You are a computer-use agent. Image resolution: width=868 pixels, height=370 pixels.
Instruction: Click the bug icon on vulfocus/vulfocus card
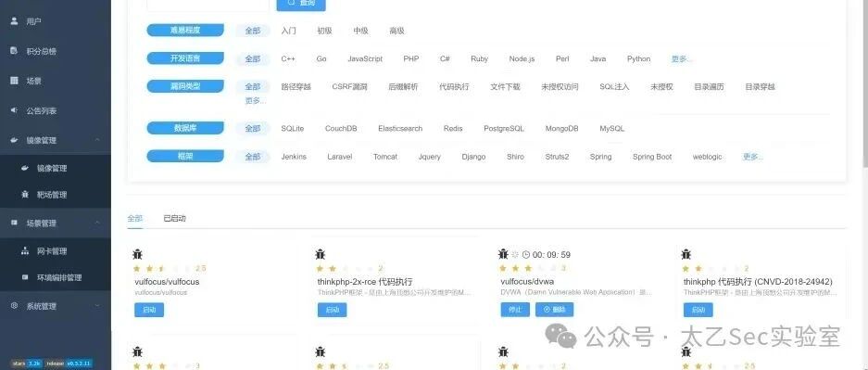point(138,254)
